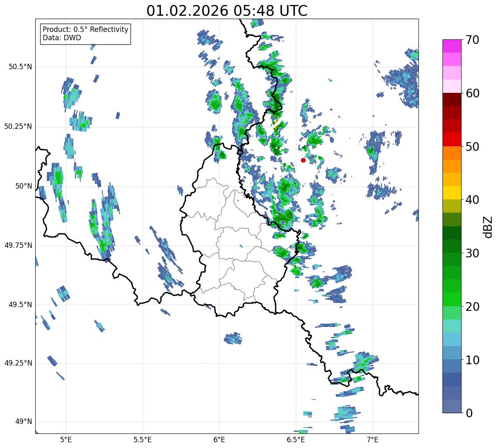Click the 'Product: 0.5° Reflectivity' label
The height and width of the screenshot is (448, 498).
coord(85,30)
